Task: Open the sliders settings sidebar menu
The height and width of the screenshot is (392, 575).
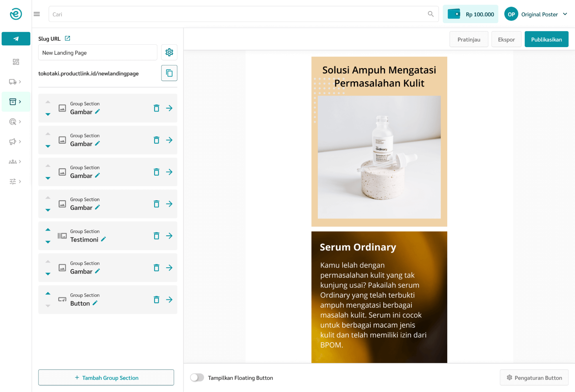Action: pos(15,181)
